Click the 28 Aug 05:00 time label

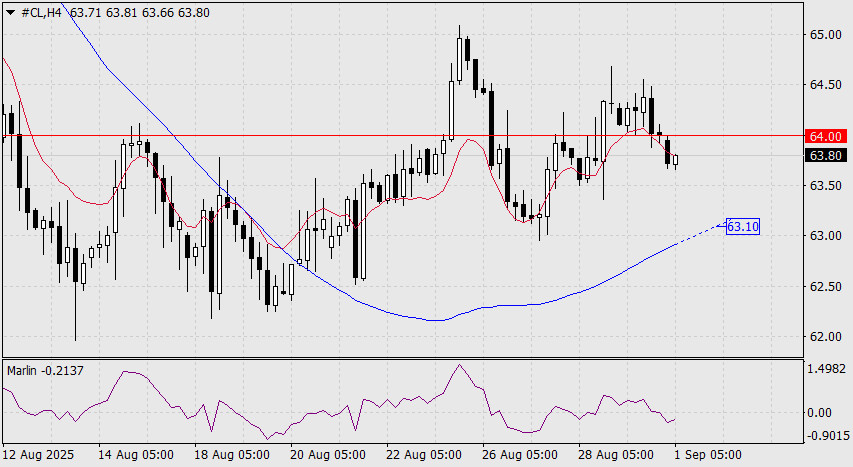tap(616, 454)
